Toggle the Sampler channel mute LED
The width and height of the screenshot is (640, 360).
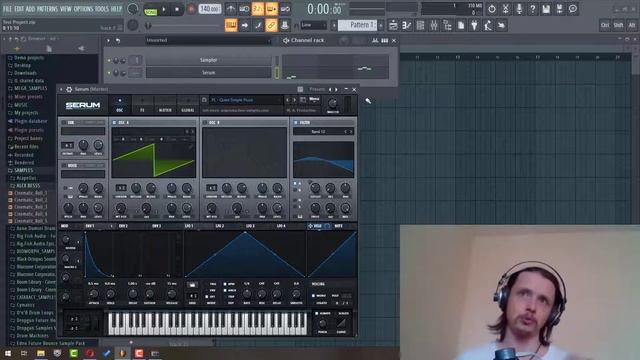109,60
